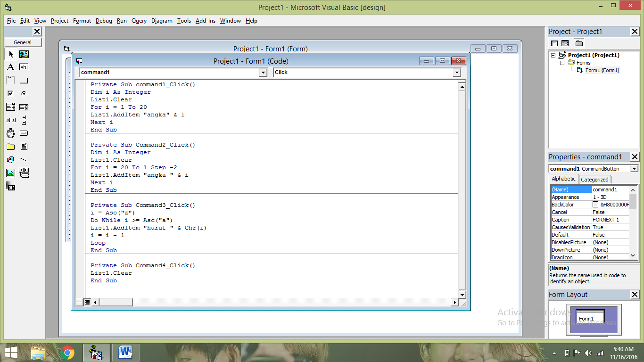Click View Object in the Project Explorer

pyautogui.click(x=564, y=43)
